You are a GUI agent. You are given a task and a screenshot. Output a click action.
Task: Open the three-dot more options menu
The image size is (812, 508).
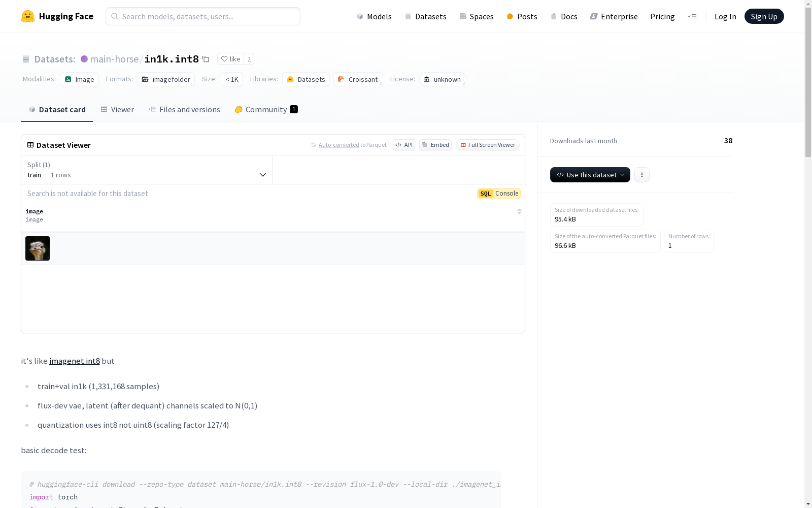pyautogui.click(x=642, y=175)
